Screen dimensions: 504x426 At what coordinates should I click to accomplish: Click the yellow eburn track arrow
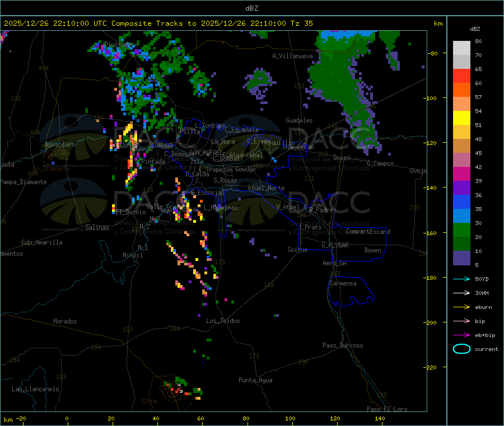click(x=461, y=307)
